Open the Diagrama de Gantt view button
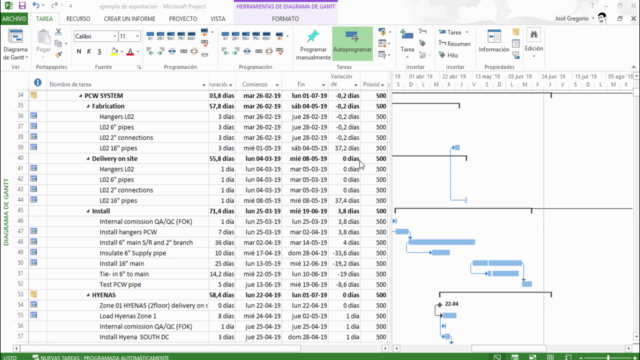640x360 pixels. [16, 44]
